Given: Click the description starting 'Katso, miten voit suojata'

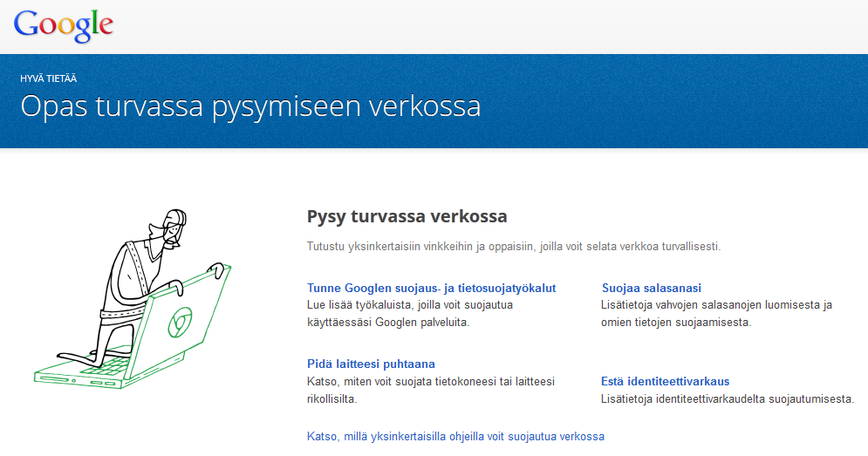Looking at the screenshot, I should coord(431,390).
